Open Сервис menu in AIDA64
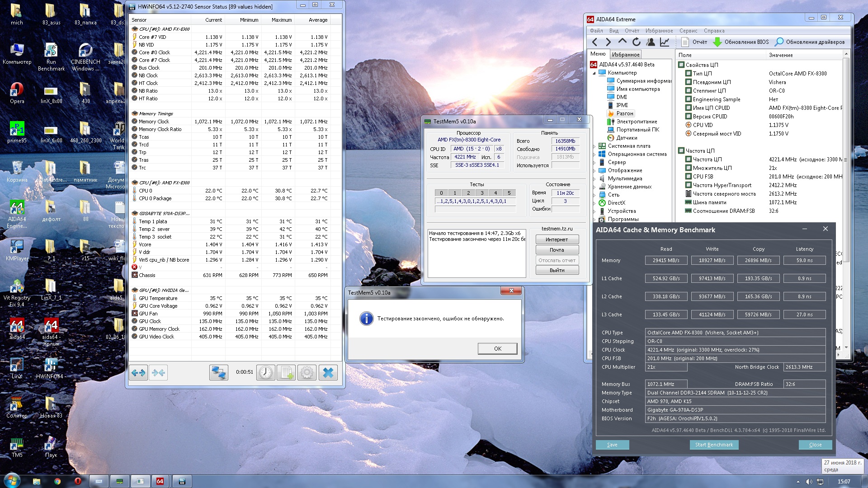Viewport: 868px width, 488px height. coord(688,31)
